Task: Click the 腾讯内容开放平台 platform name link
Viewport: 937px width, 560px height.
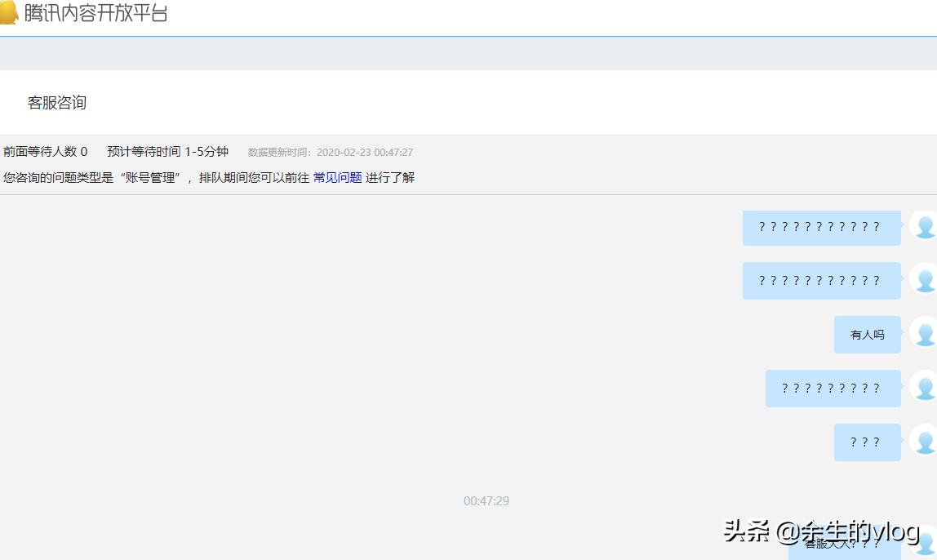Action: [96, 13]
